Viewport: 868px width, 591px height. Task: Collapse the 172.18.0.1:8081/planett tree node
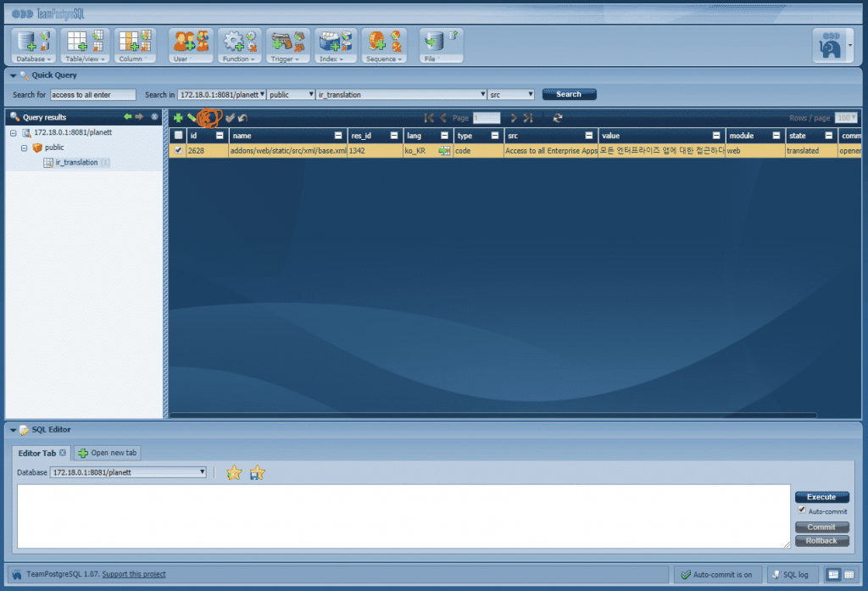coord(14,133)
